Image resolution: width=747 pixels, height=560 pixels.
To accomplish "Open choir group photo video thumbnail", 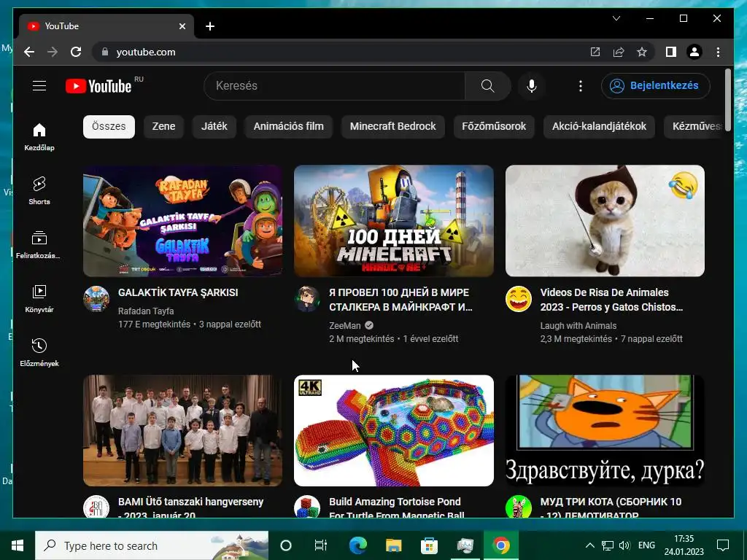I will pyautogui.click(x=183, y=430).
